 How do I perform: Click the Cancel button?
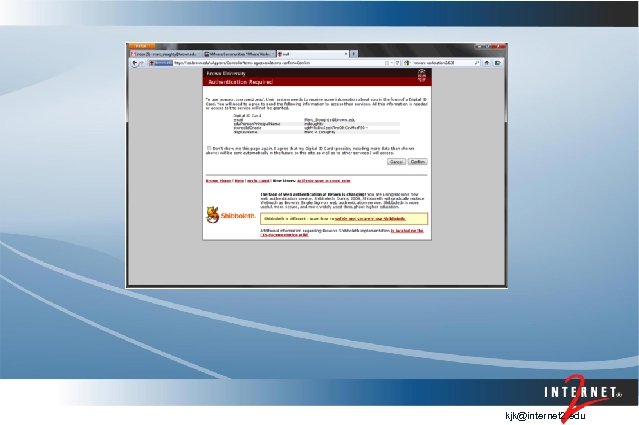(396, 162)
